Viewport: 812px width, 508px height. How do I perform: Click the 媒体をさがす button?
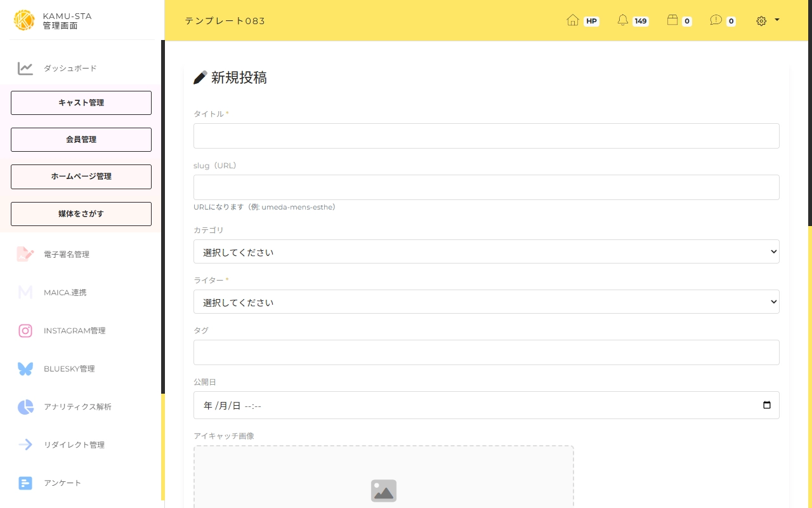pyautogui.click(x=81, y=214)
